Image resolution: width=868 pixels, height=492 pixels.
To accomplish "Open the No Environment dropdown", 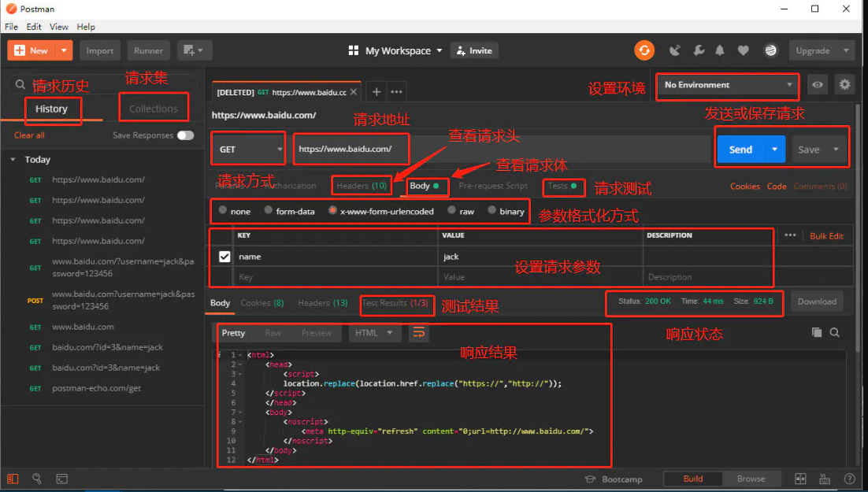I will tap(728, 85).
